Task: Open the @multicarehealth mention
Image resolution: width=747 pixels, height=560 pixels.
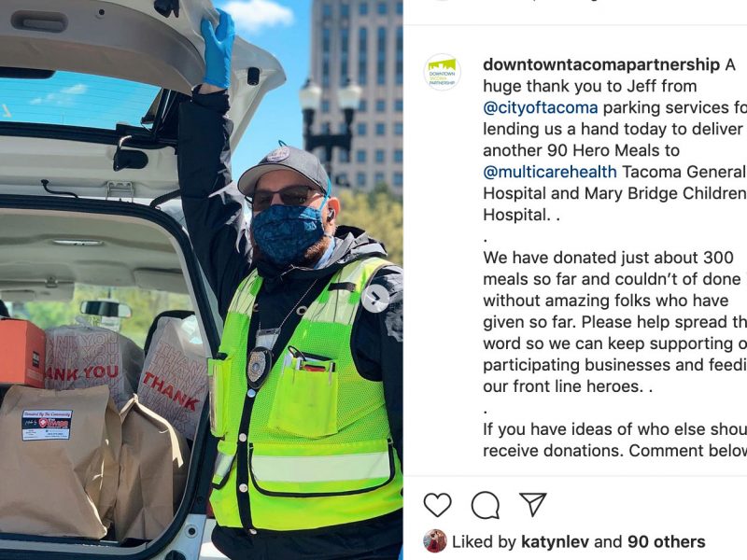Action: click(x=550, y=172)
